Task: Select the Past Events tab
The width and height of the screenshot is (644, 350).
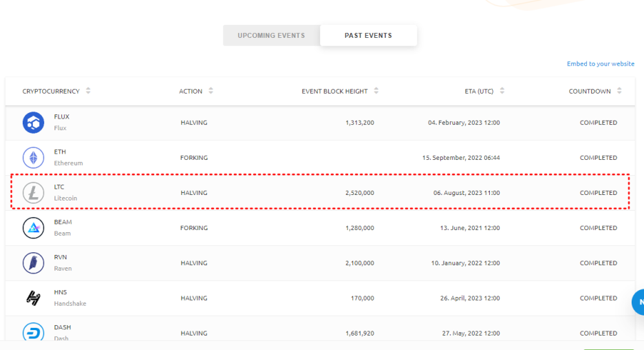Action: (368, 35)
